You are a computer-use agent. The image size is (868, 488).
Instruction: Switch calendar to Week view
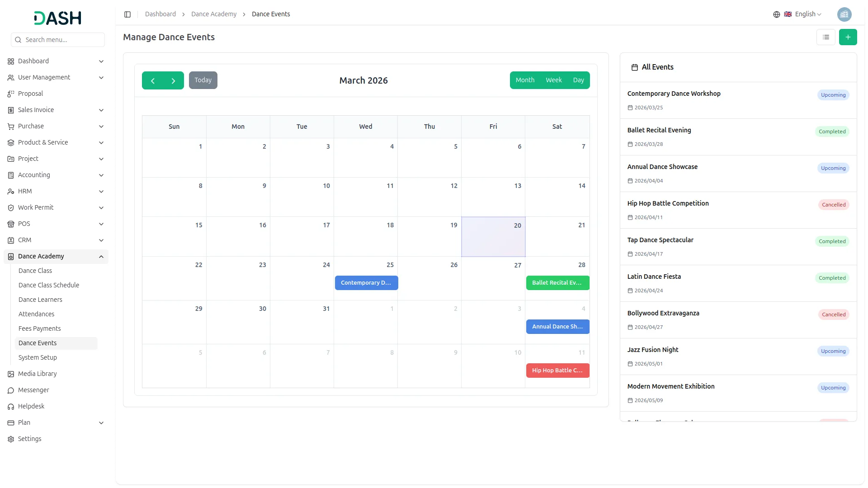[553, 80]
